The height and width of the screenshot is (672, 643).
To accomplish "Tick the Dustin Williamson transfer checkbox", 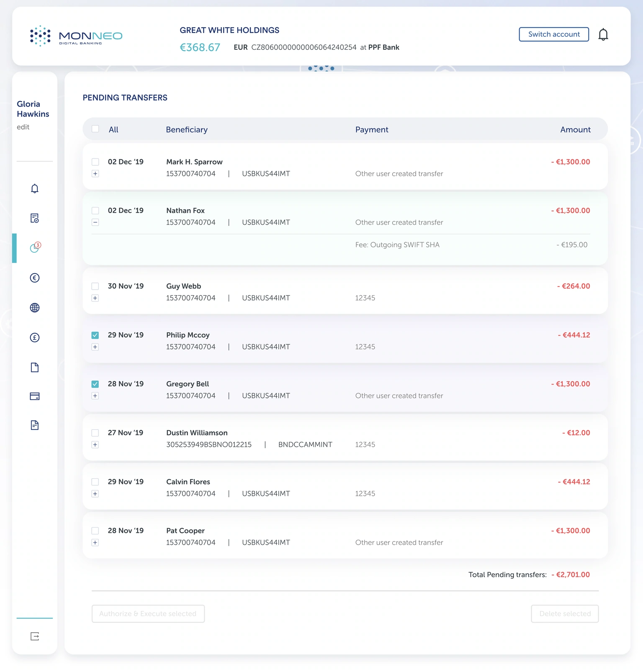I will tap(95, 433).
